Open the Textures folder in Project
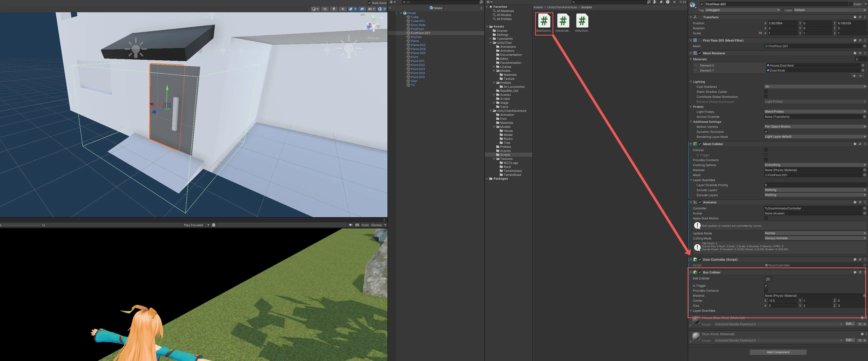 (506, 159)
